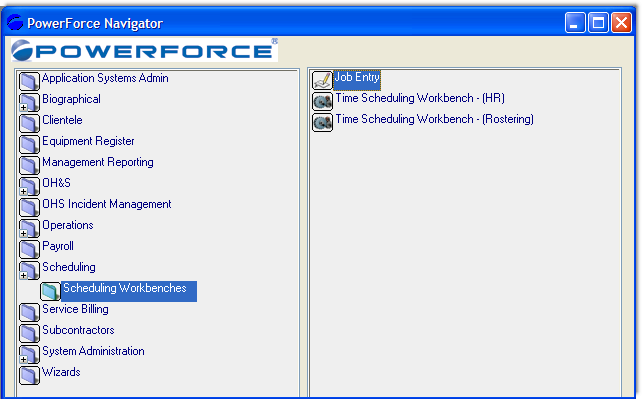
Task: Toggle the Scheduling tree node expander
Action: 23,275
